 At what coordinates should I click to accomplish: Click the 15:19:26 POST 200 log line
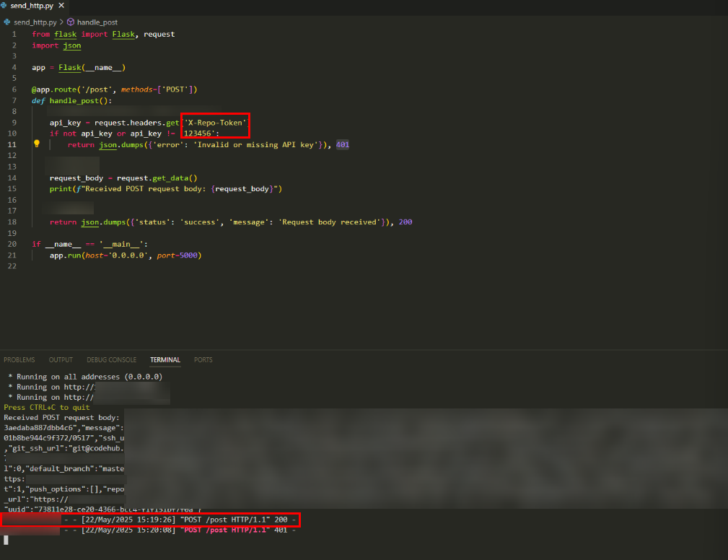[151, 520]
